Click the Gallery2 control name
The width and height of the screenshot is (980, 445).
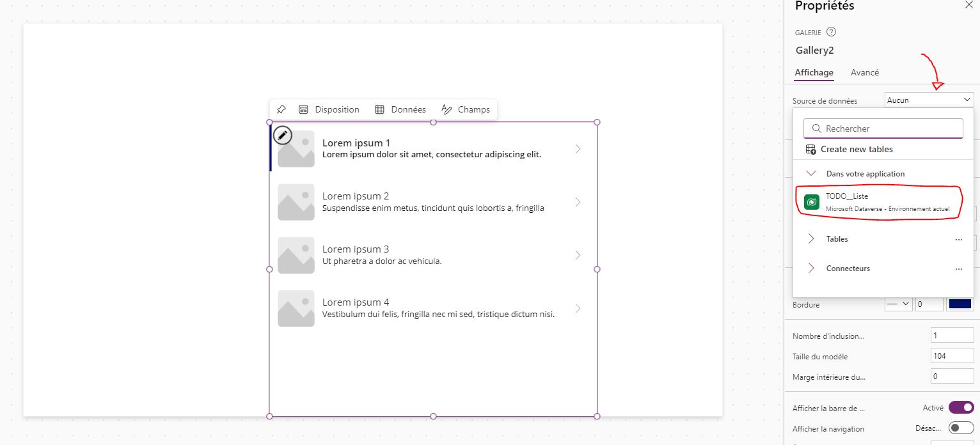point(815,50)
